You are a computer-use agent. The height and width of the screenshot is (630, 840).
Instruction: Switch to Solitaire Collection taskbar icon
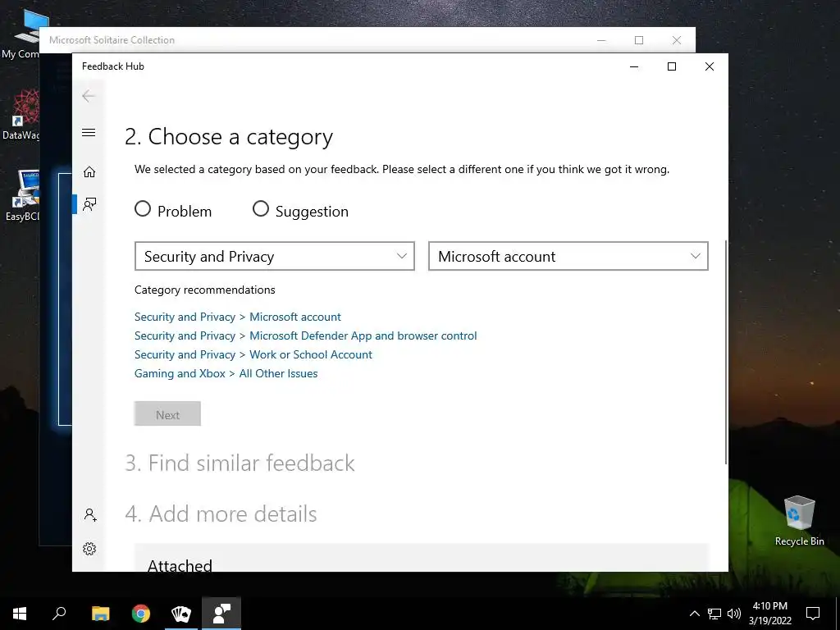pyautogui.click(x=181, y=614)
